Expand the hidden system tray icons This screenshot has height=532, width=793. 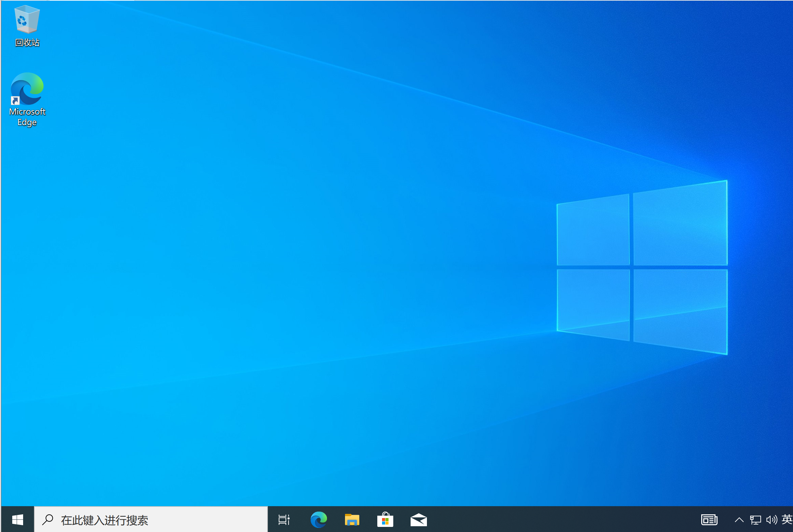click(739, 519)
